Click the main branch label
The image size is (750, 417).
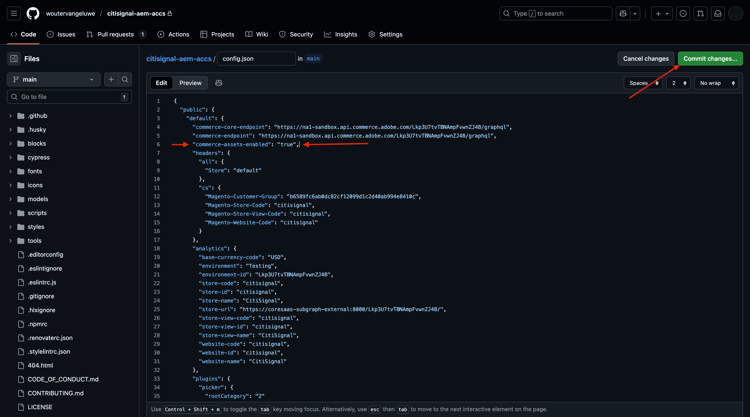tap(313, 59)
